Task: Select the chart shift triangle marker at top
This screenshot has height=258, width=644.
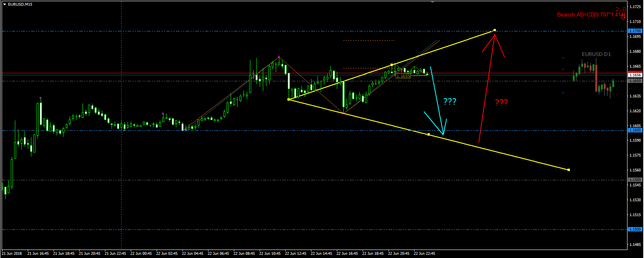Action: pos(433,2)
